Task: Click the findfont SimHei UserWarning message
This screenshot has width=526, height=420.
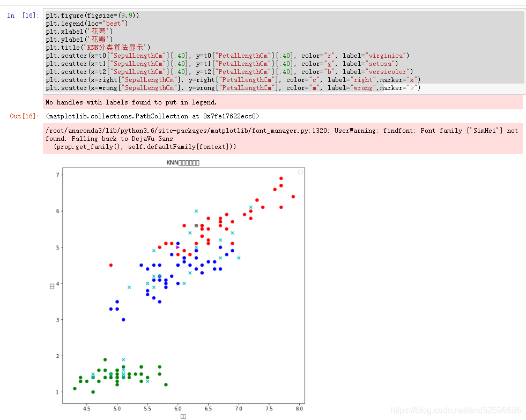Action: coord(282,138)
